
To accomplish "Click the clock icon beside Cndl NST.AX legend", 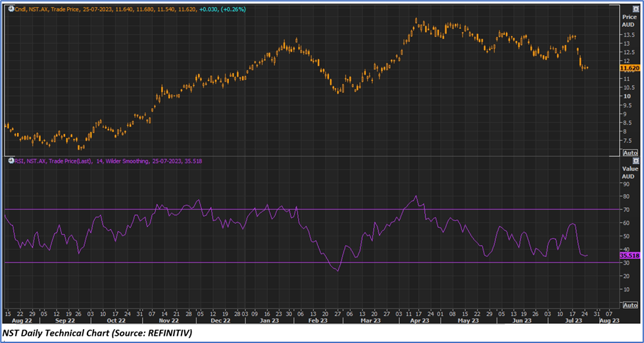I will click(10, 8).
